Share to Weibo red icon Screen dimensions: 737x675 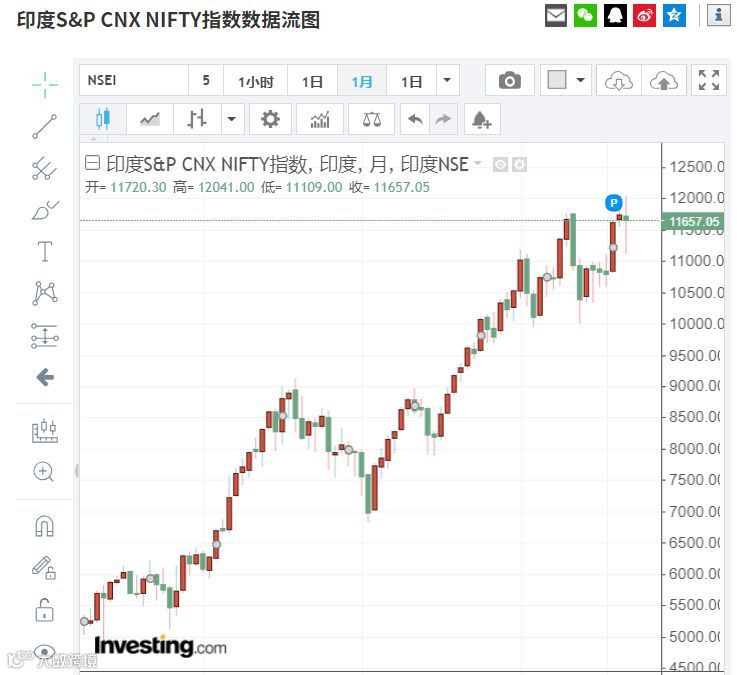pos(644,16)
